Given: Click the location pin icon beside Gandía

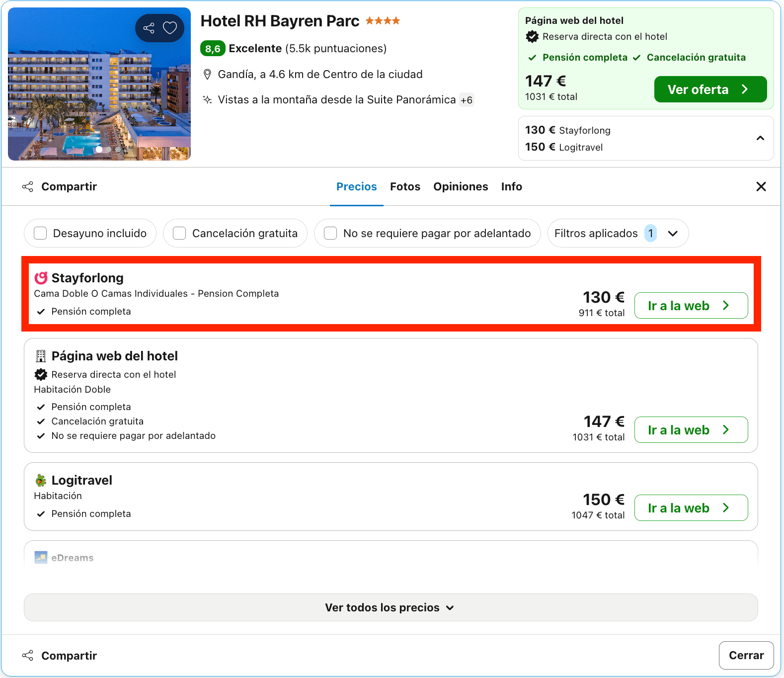Looking at the screenshot, I should tap(208, 75).
